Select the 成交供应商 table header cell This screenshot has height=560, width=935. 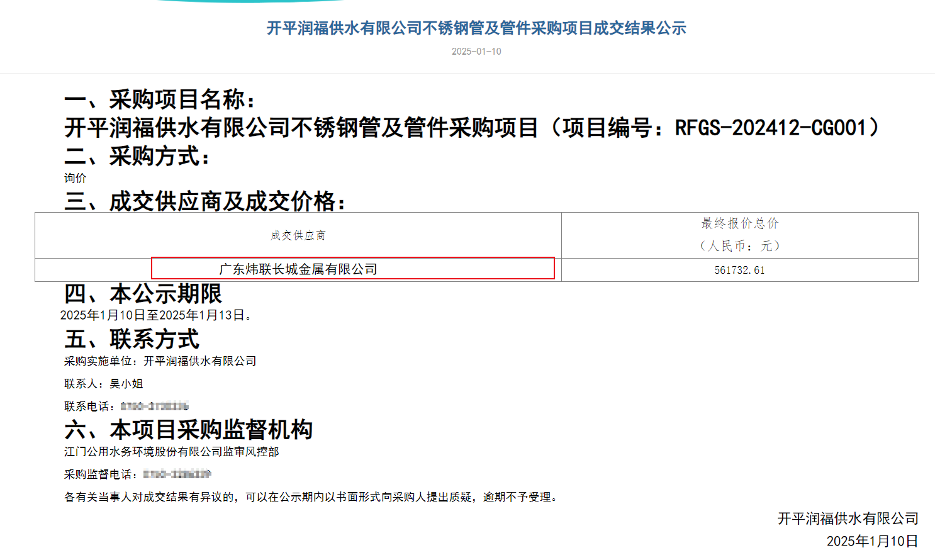(298, 235)
